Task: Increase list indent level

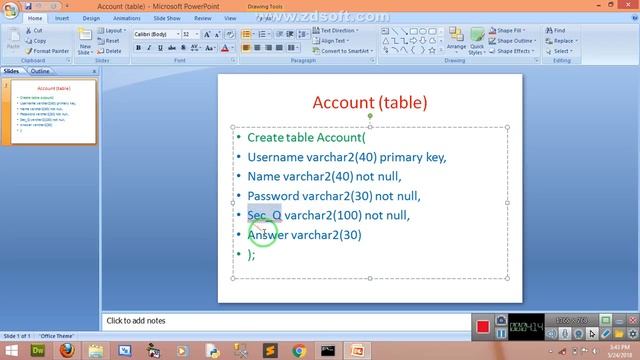Action: 290,34
